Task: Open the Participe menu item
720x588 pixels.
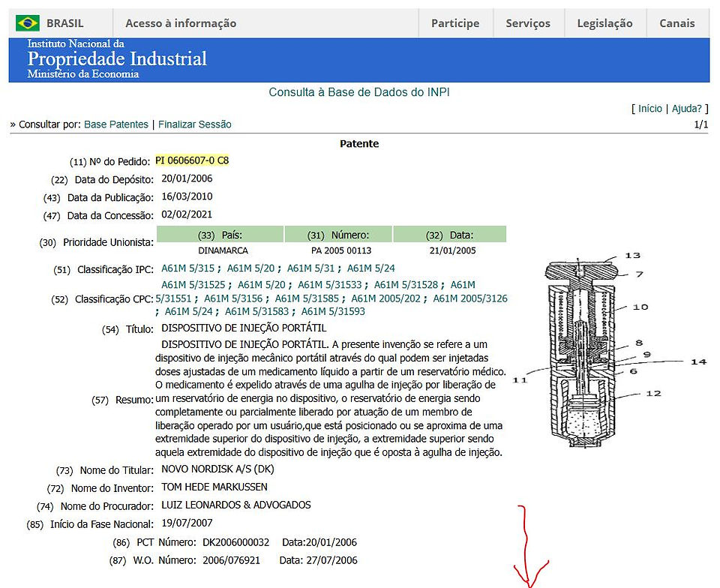Action: coord(455,23)
